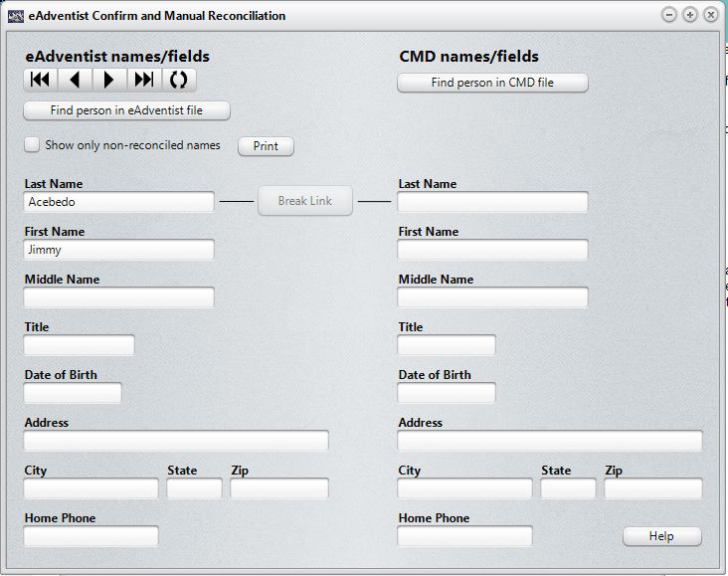Screen dimensions: 728x576
Task: Focus the CMD Middle Name field
Action: coord(492,297)
